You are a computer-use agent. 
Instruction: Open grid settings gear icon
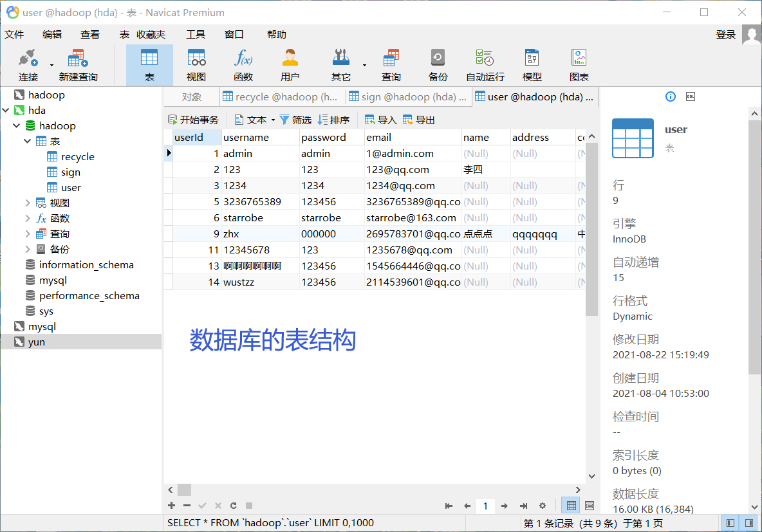(543, 506)
